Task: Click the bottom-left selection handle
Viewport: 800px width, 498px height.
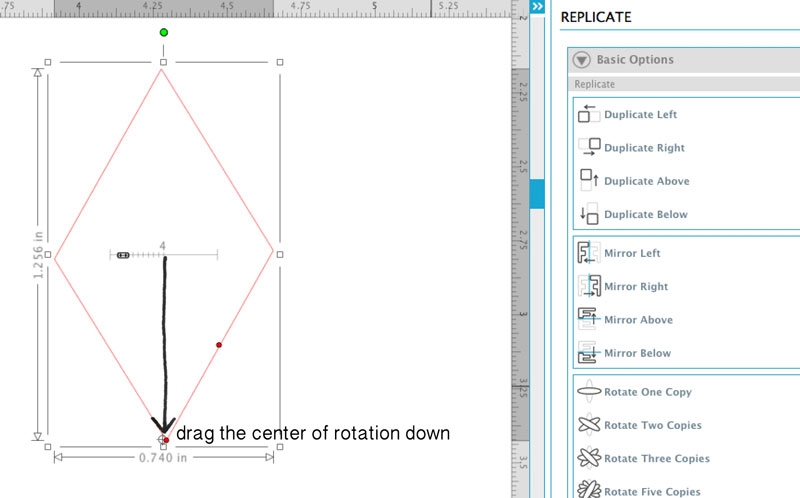Action: point(48,447)
